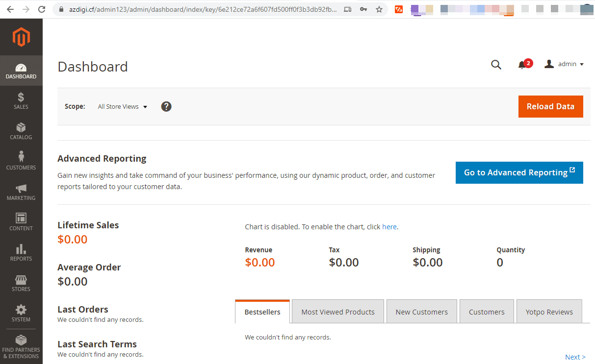Click the Magento logo in sidebar

(21, 37)
